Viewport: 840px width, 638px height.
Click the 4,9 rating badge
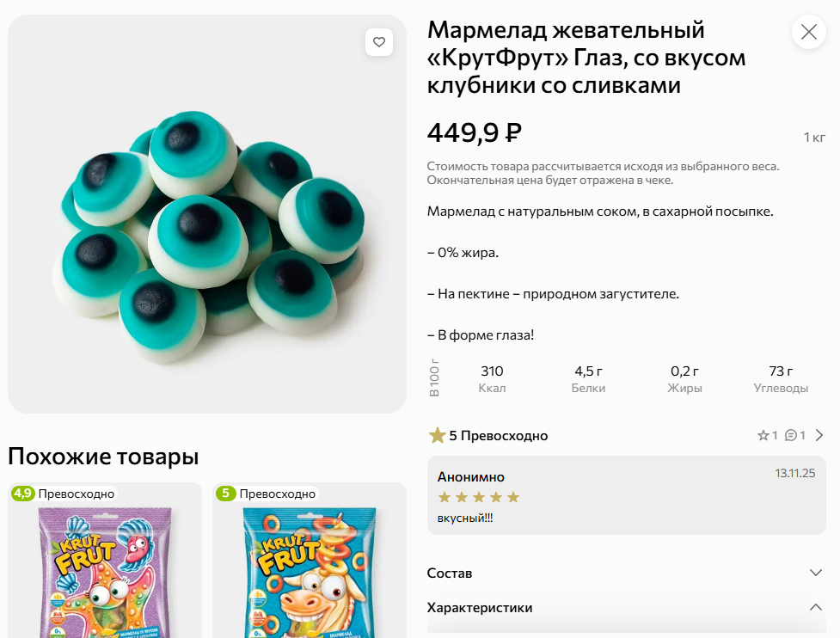click(x=22, y=494)
